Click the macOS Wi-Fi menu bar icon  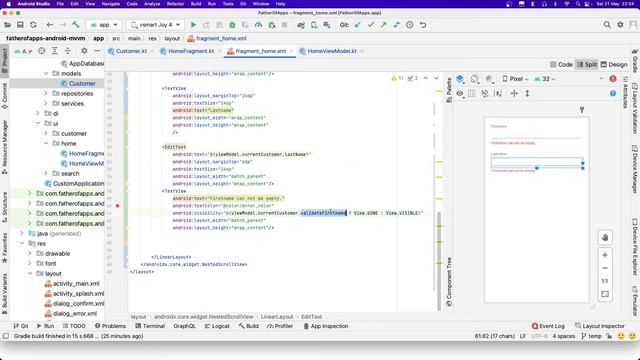(567, 4)
